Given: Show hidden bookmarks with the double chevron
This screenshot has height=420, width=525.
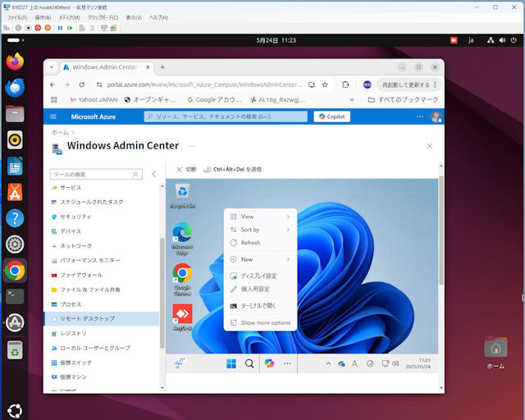Looking at the screenshot, I should [x=352, y=100].
